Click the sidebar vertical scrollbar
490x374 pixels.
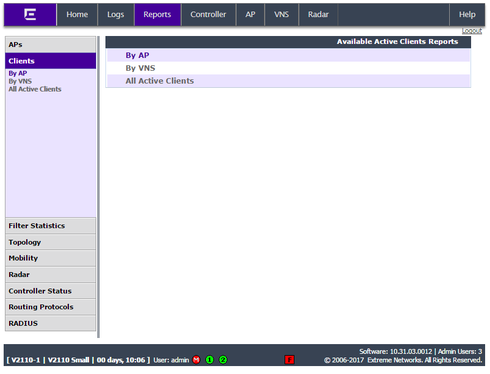point(98,187)
